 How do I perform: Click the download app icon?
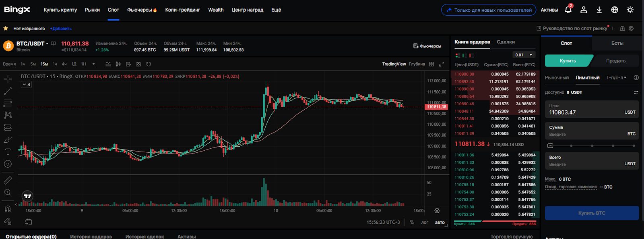pos(599,10)
